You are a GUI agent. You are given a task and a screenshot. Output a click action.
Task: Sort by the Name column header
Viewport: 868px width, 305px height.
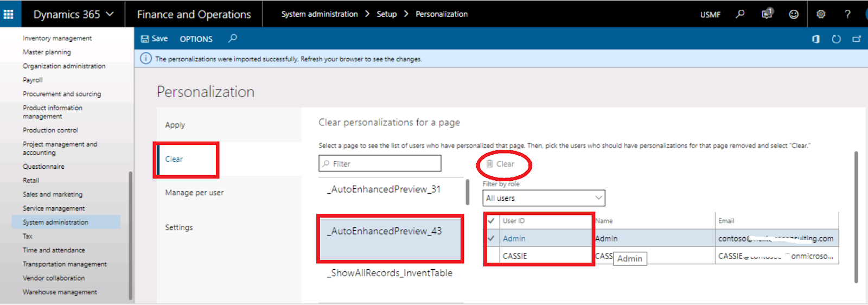pos(604,221)
